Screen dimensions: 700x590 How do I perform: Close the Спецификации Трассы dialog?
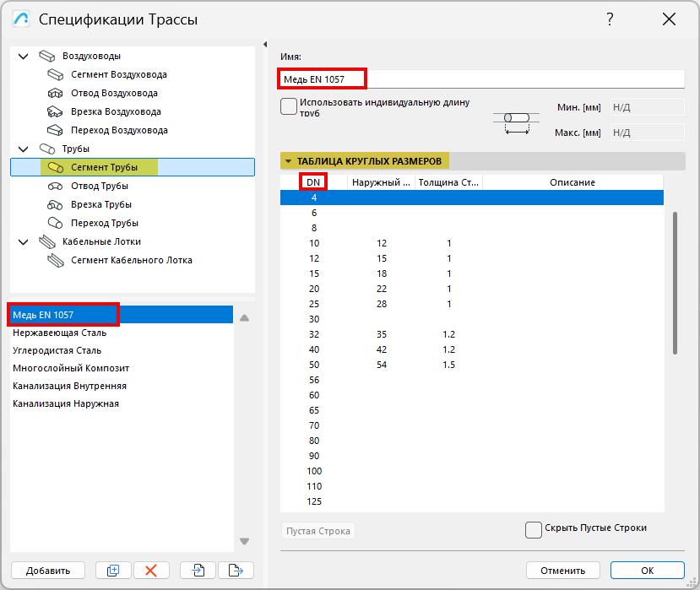pos(669,19)
